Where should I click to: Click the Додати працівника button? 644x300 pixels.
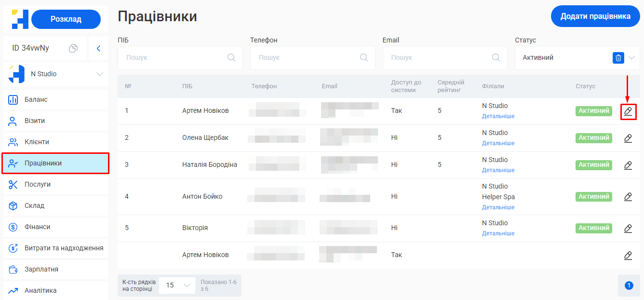[595, 16]
